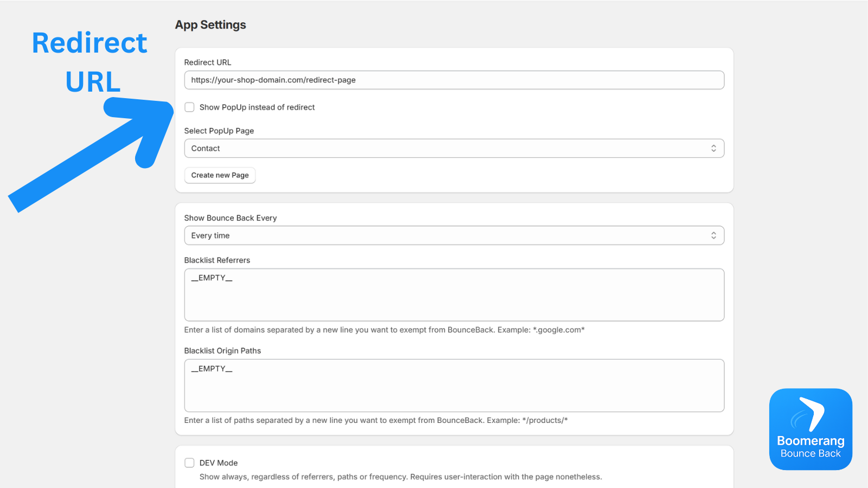
Task: Open the Select PopUp Page dropdown
Action: pos(454,148)
